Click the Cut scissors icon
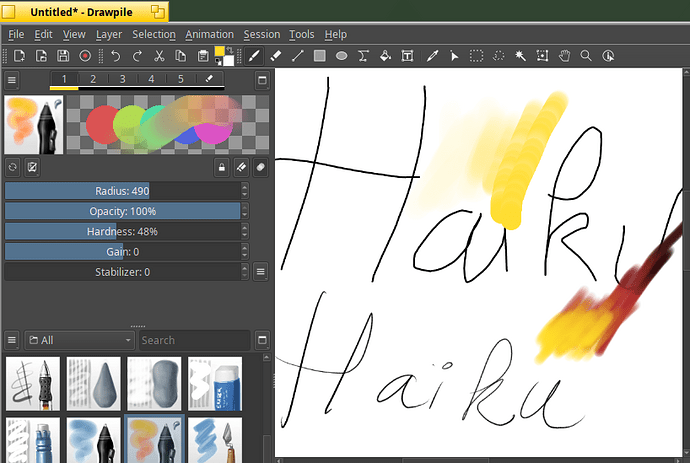Image resolution: width=690 pixels, height=463 pixels. coord(159,56)
